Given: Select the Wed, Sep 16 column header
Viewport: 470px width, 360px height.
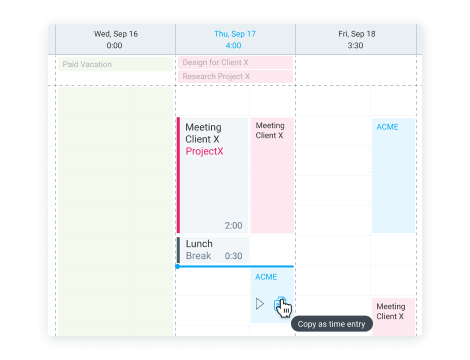Looking at the screenshot, I should coord(115,39).
